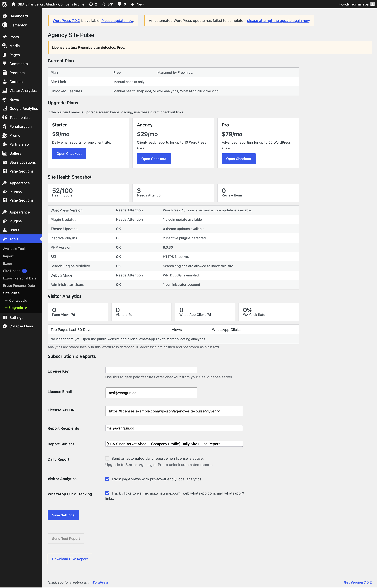Toggle the Daily Report automated email checkbox

[107, 459]
